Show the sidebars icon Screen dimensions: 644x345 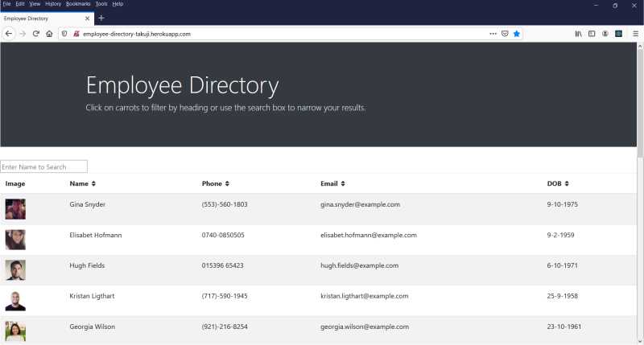592,34
